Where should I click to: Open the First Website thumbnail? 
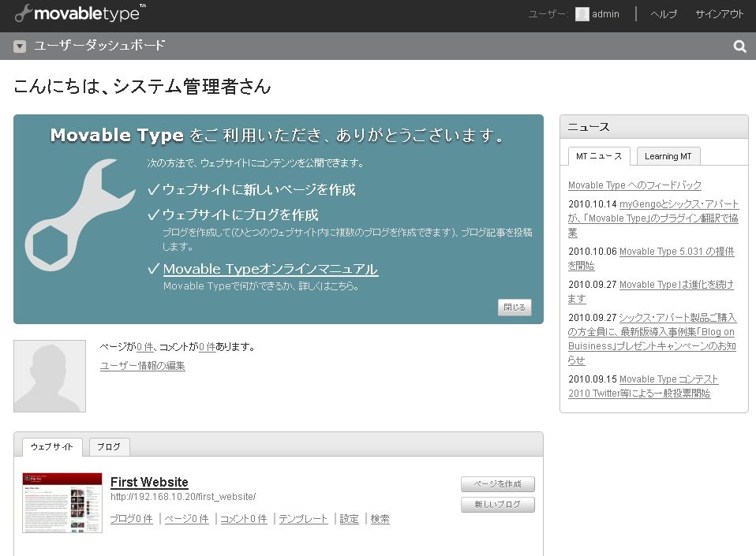tap(62, 502)
